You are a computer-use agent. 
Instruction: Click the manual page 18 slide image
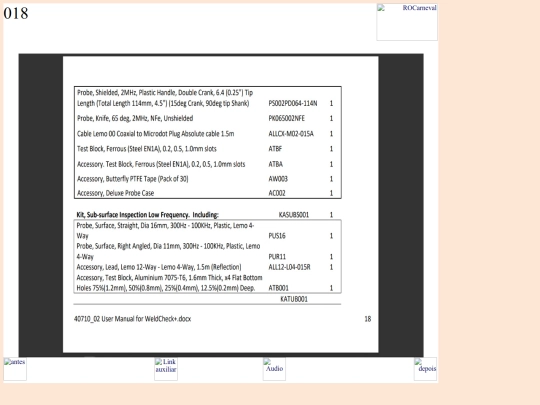pyautogui.click(x=221, y=205)
